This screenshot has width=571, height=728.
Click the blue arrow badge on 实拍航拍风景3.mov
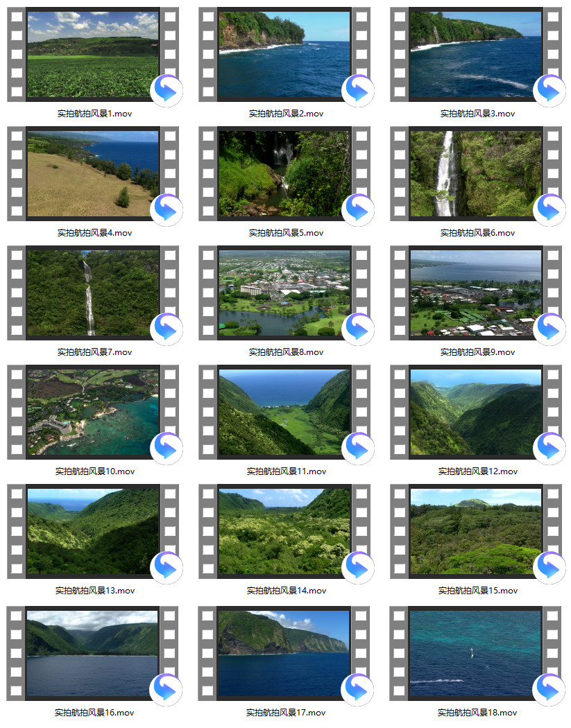coord(549,90)
